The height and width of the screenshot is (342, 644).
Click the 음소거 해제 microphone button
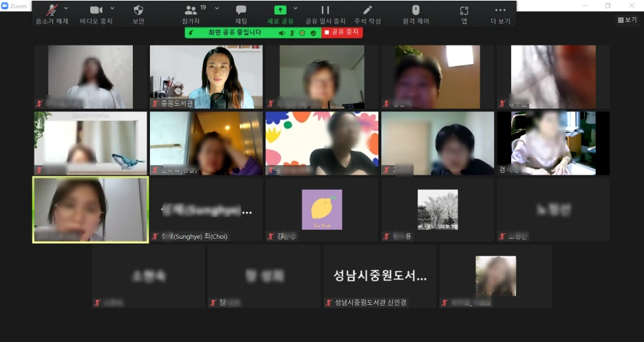pos(52,14)
